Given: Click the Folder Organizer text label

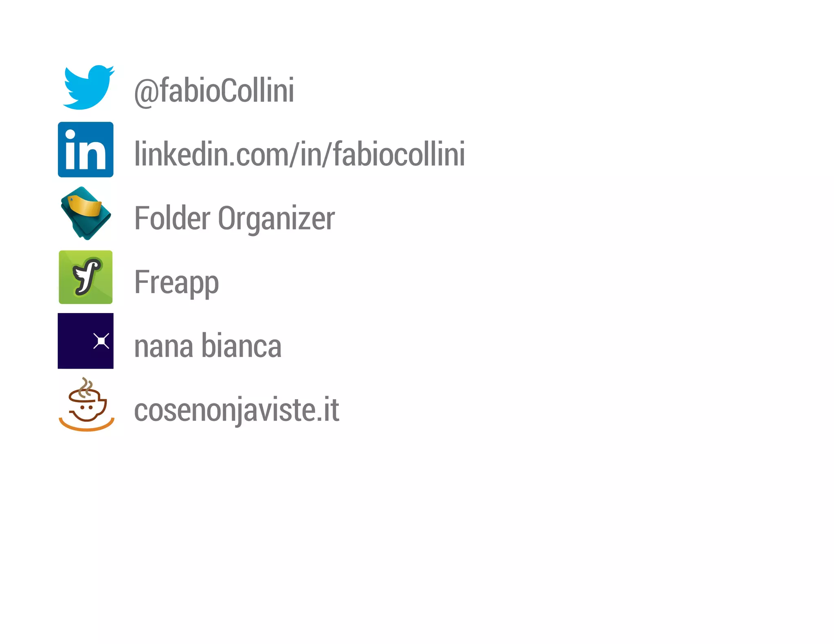Looking at the screenshot, I should tap(235, 219).
